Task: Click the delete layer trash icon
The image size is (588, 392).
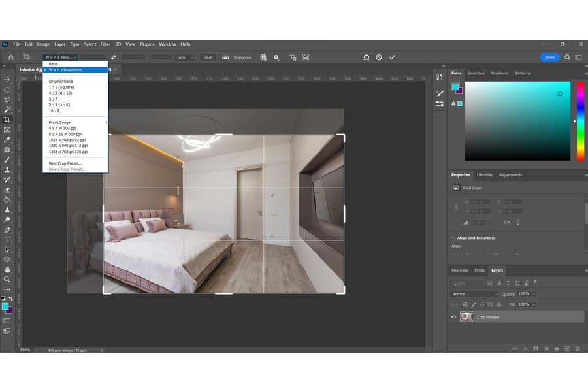Action: [x=578, y=348]
